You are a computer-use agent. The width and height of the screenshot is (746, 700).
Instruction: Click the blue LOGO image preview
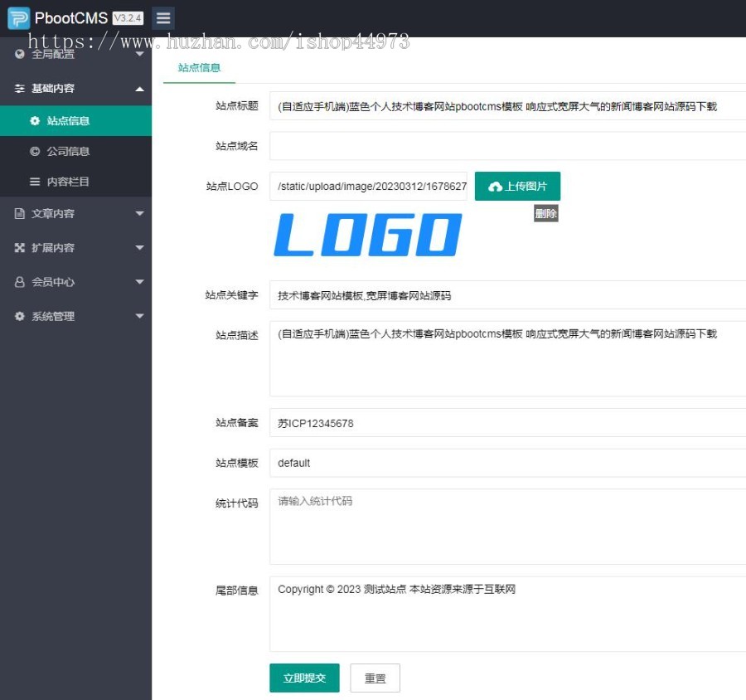click(x=368, y=235)
